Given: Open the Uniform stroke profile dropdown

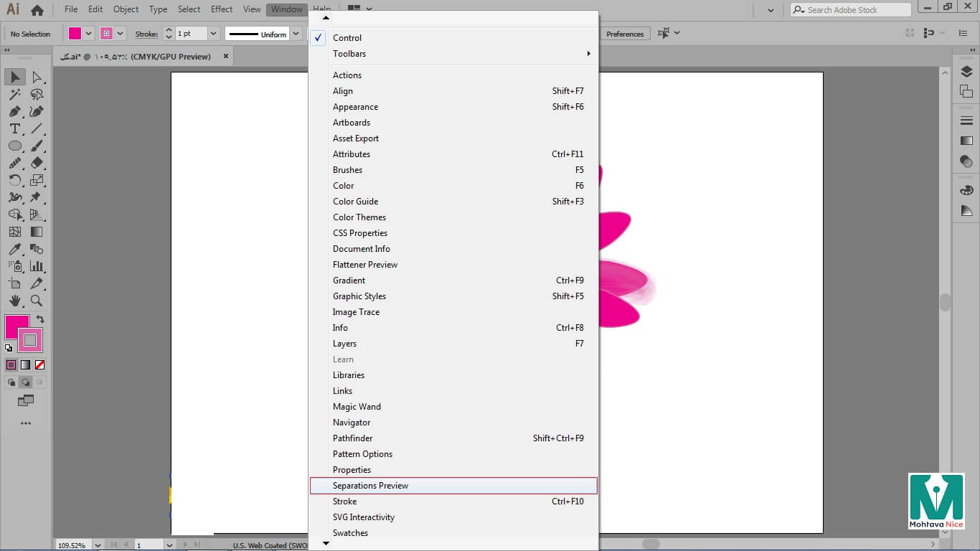Looking at the screenshot, I should click(296, 34).
